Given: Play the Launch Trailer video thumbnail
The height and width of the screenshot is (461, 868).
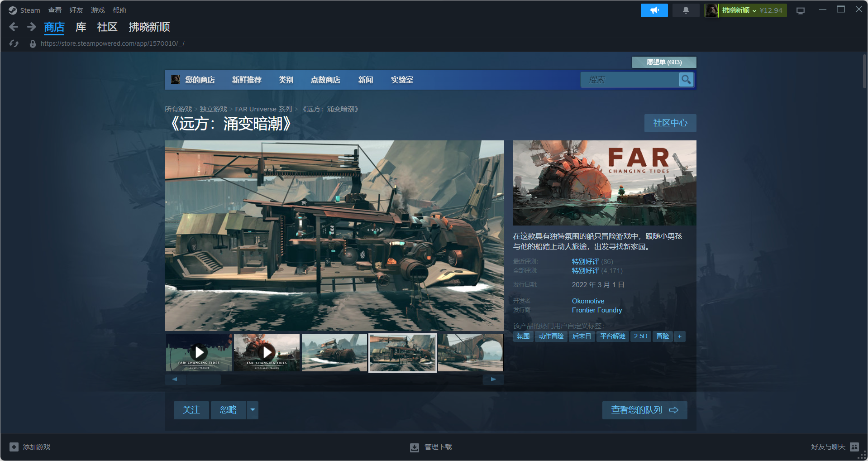Looking at the screenshot, I should (x=199, y=353).
